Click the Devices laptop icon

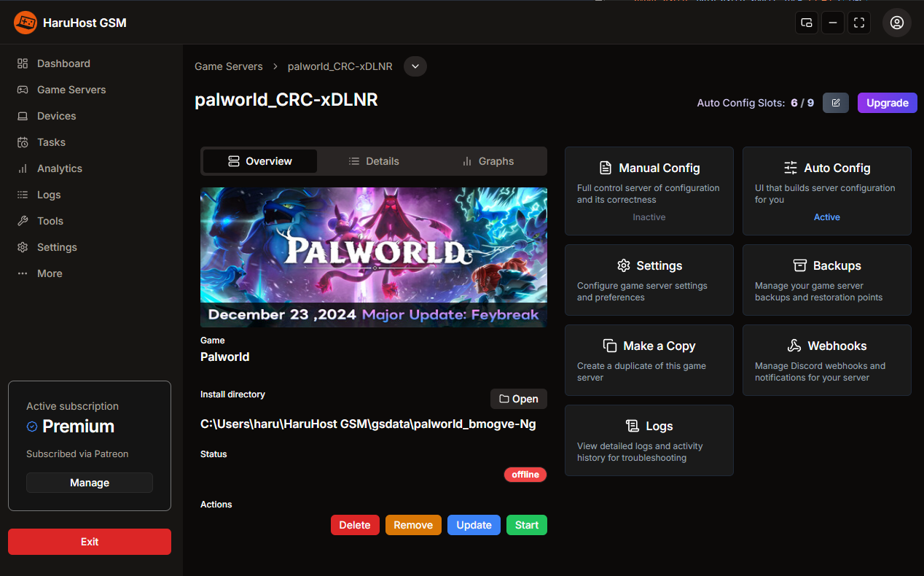[23, 116]
